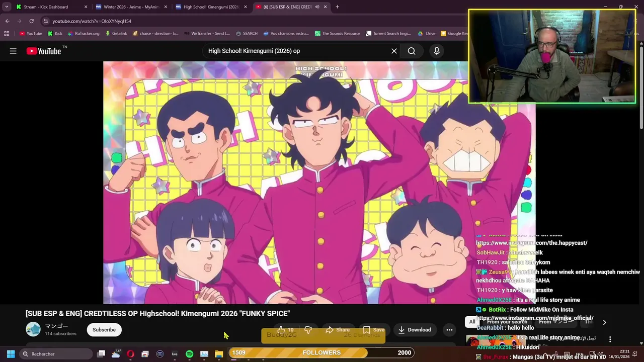This screenshot has width=644, height=362.
Task: Click the マンゴー channel name
Action: coord(56,326)
